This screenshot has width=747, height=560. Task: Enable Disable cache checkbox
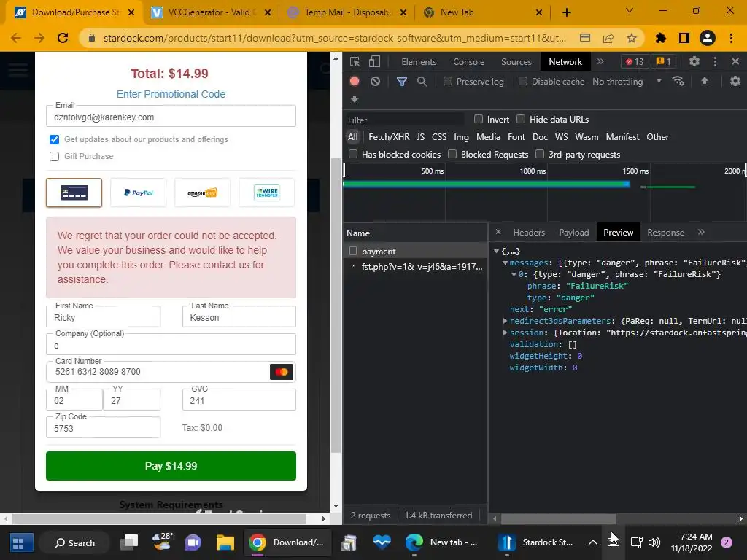tap(523, 82)
